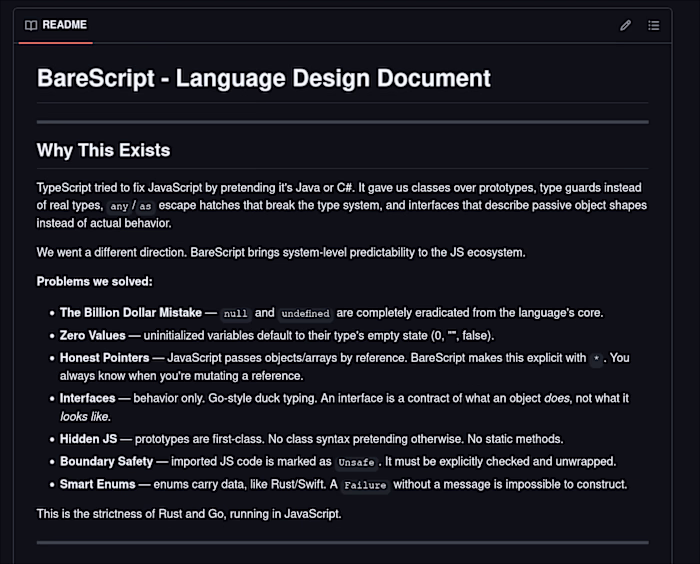Click the pencil edit README icon
700x564 pixels.
(x=625, y=25)
